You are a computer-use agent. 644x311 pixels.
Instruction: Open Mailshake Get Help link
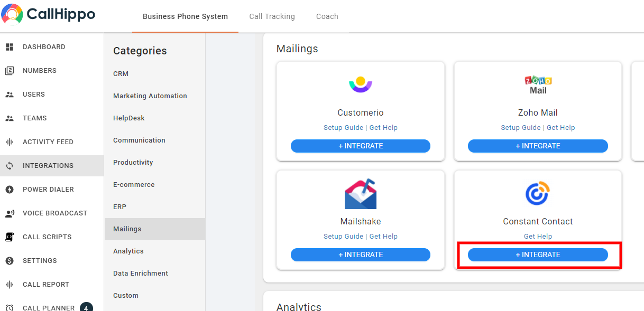383,237
